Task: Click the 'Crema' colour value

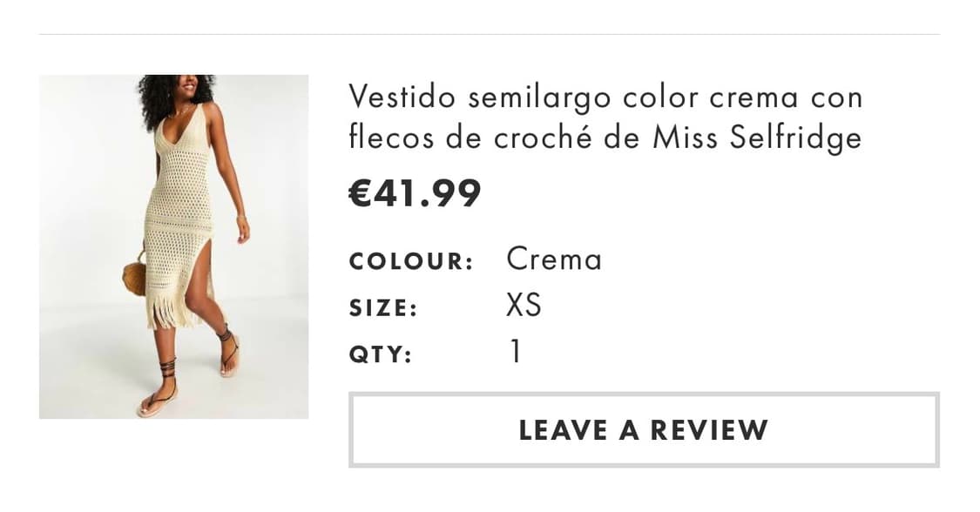Action: click(554, 259)
